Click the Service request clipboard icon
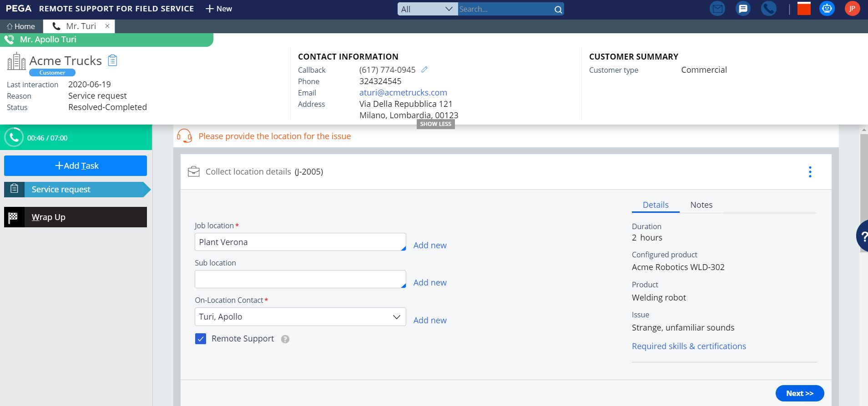The height and width of the screenshot is (406, 868). (14, 189)
